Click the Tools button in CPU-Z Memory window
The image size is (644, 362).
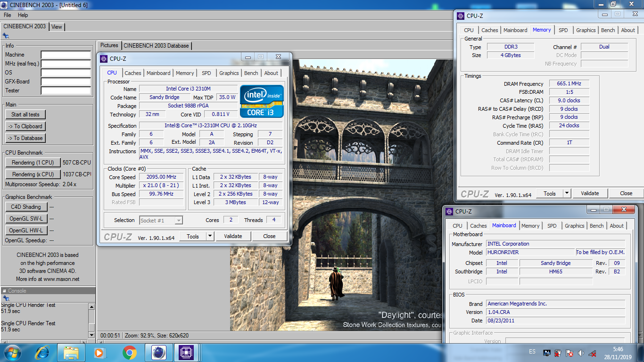coord(550,193)
